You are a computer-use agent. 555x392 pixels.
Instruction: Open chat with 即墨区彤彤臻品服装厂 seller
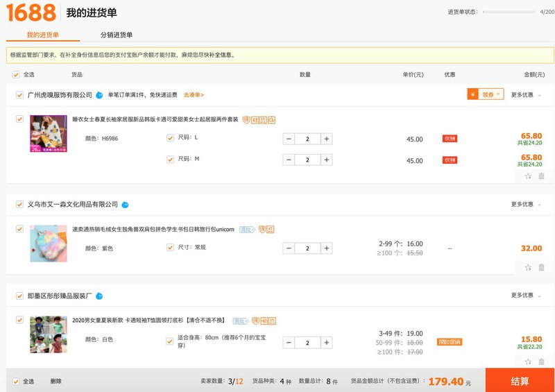point(99,296)
